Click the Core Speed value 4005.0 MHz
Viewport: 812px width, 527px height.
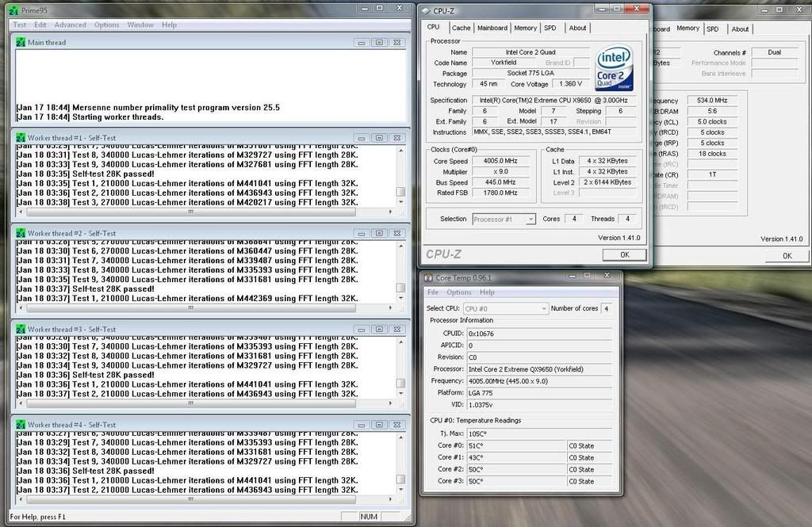pos(501,161)
